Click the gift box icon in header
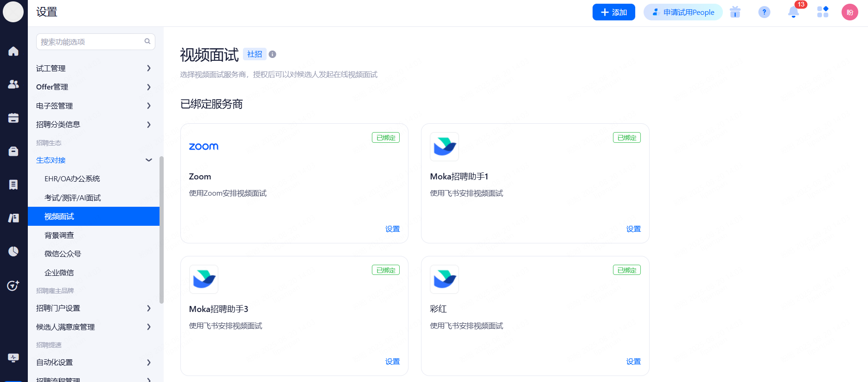This screenshot has width=868, height=382. [735, 12]
